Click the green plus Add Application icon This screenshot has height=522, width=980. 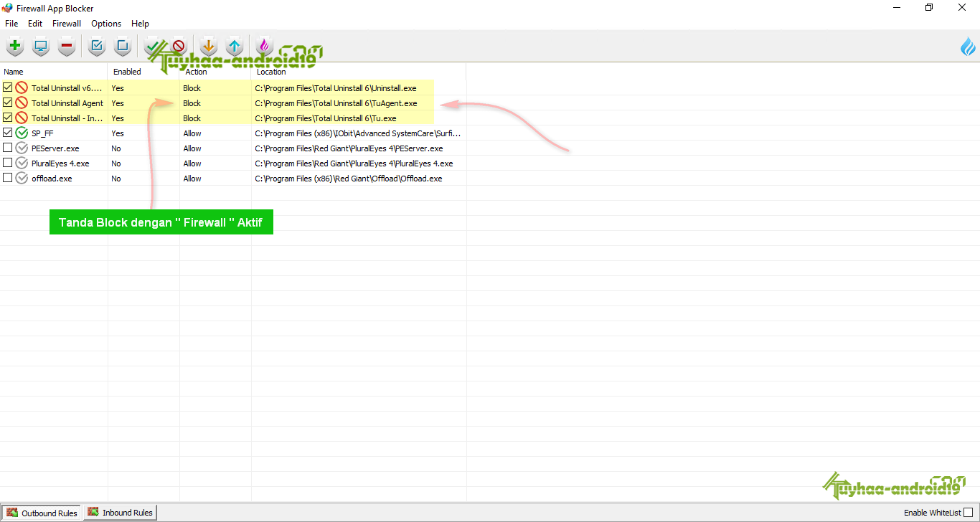[x=14, y=47]
